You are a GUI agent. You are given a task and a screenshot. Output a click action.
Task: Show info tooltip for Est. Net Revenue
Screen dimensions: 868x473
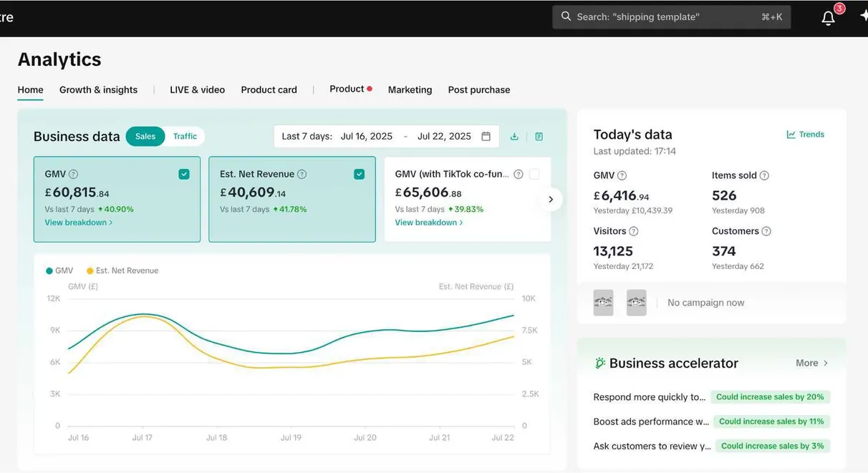pyautogui.click(x=302, y=174)
